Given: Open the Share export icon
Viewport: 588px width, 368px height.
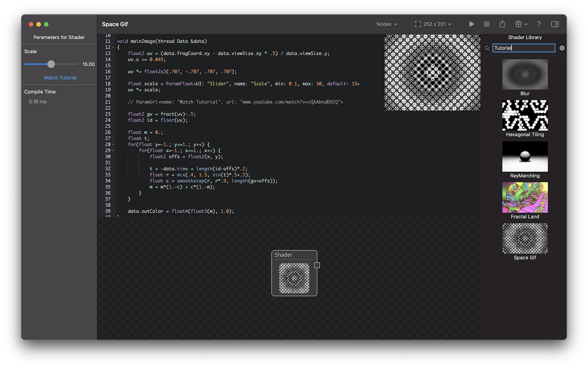Looking at the screenshot, I should [502, 24].
